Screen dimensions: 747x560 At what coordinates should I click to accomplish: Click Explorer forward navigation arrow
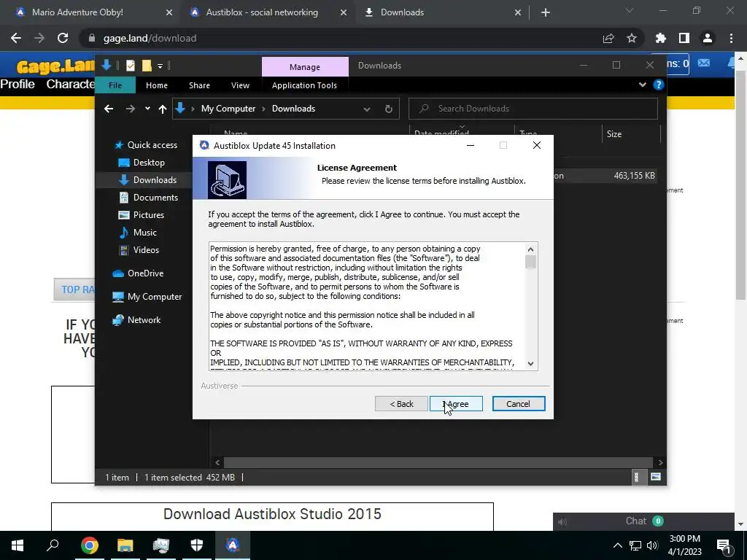tap(130, 109)
